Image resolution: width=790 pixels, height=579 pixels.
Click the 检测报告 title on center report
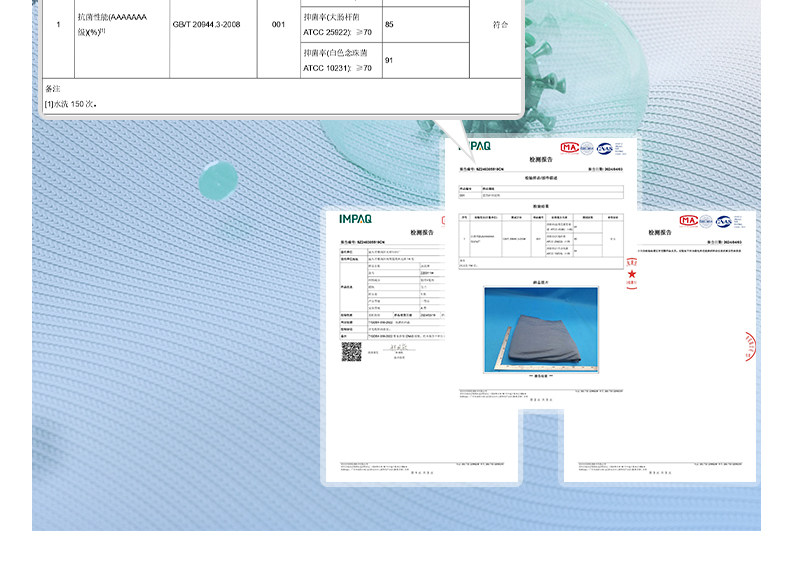[540, 159]
